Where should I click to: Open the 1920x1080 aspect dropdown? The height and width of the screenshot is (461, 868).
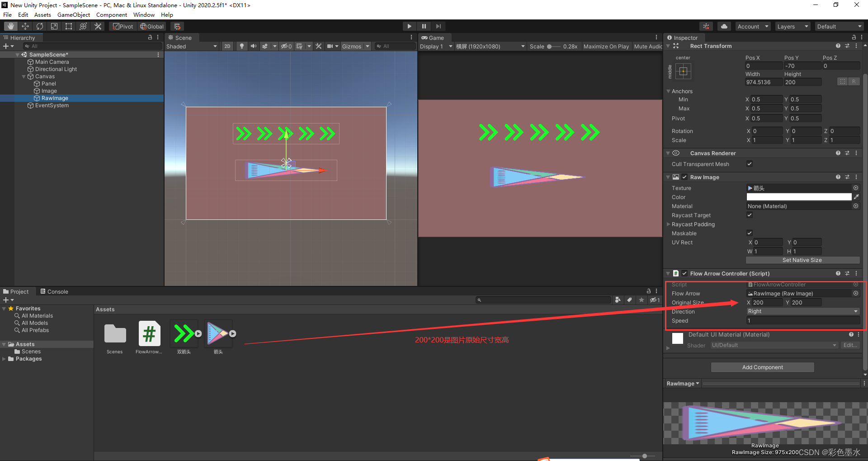[491, 46]
